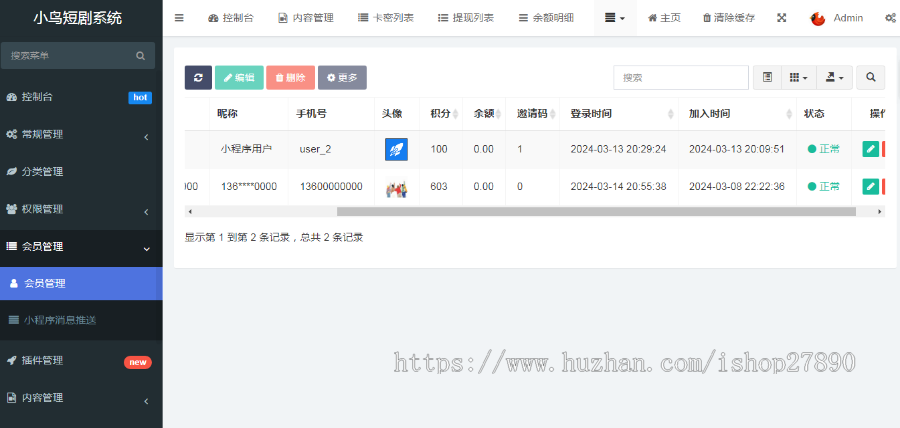Toggle 正常 status for user_2 row
This screenshot has height=428, width=900.
pos(824,149)
